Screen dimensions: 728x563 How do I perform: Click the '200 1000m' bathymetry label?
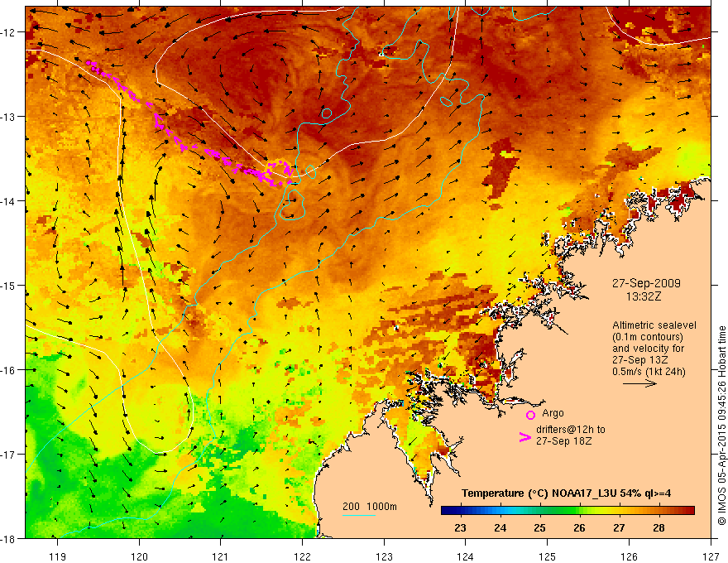click(x=370, y=507)
